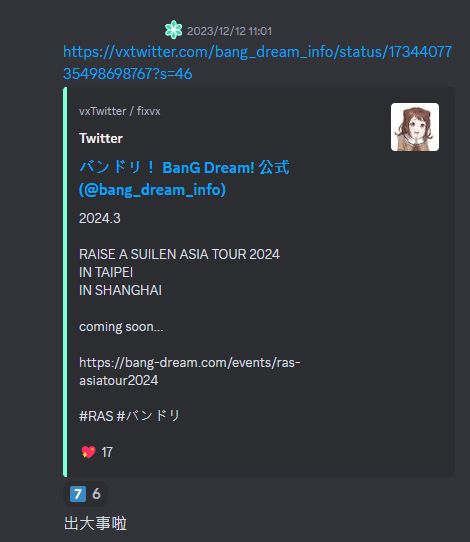Click the sparkling heart emoji icon

tap(88, 452)
